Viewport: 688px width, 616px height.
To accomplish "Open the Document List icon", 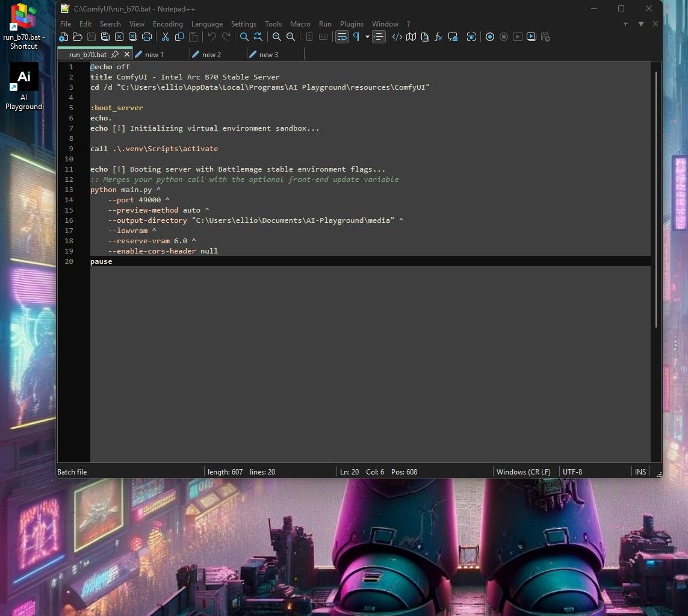I will pos(425,37).
